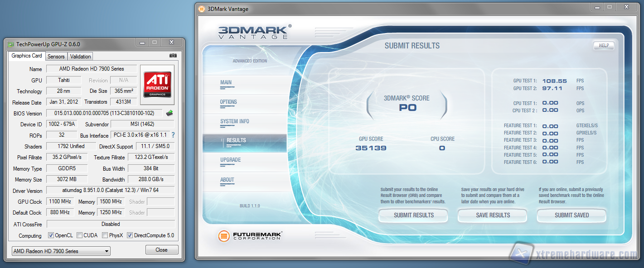Open the AMD Radeon HD 7900 Series dropdown
Image resolution: width=644 pixels, height=268 pixels.
click(x=61, y=251)
